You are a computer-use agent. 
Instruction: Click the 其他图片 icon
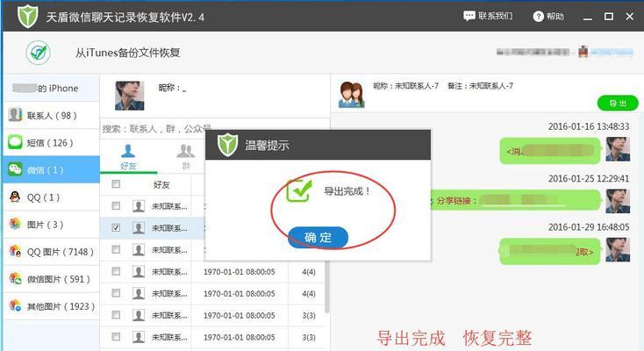point(15,305)
